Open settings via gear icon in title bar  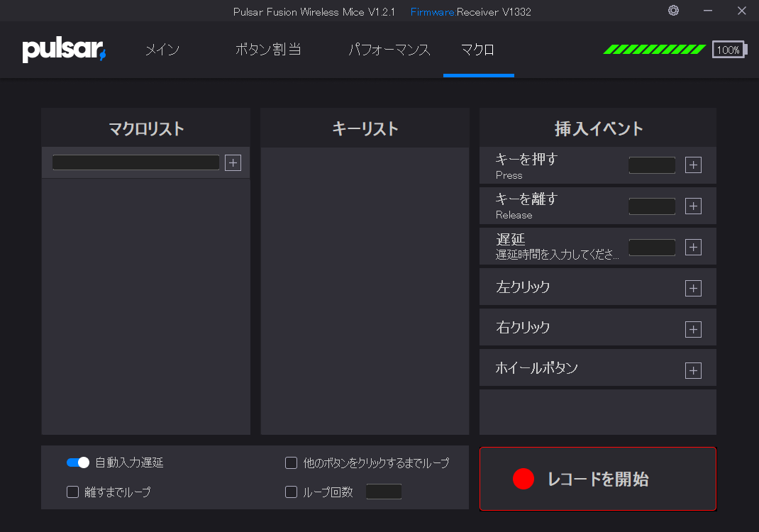[x=673, y=11]
